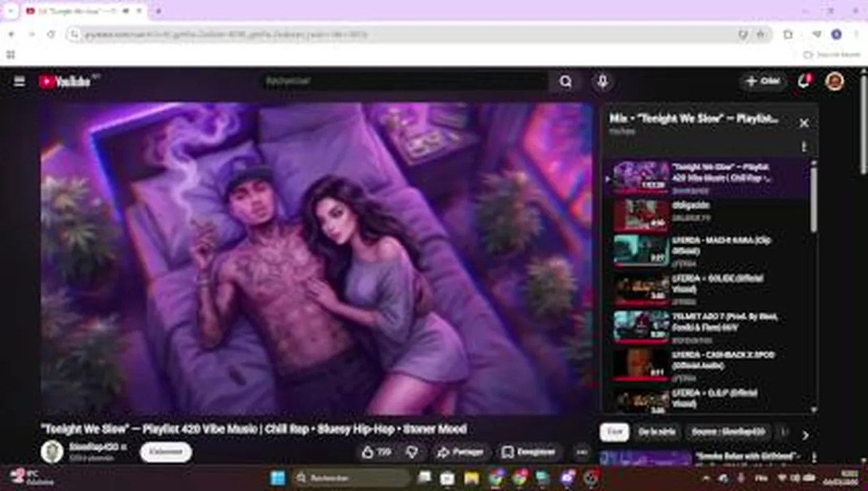Click the YouTube search field
The image size is (868, 491).
pos(406,81)
